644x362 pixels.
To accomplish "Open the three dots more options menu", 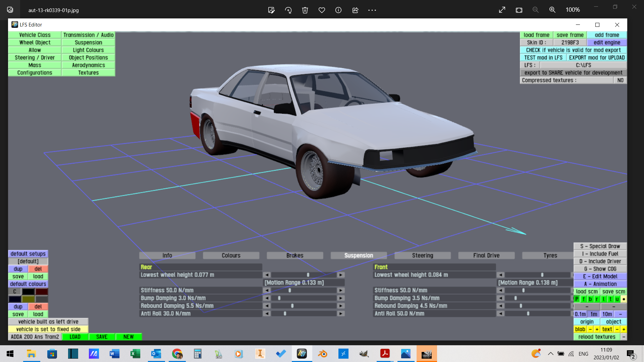I will coord(372,10).
